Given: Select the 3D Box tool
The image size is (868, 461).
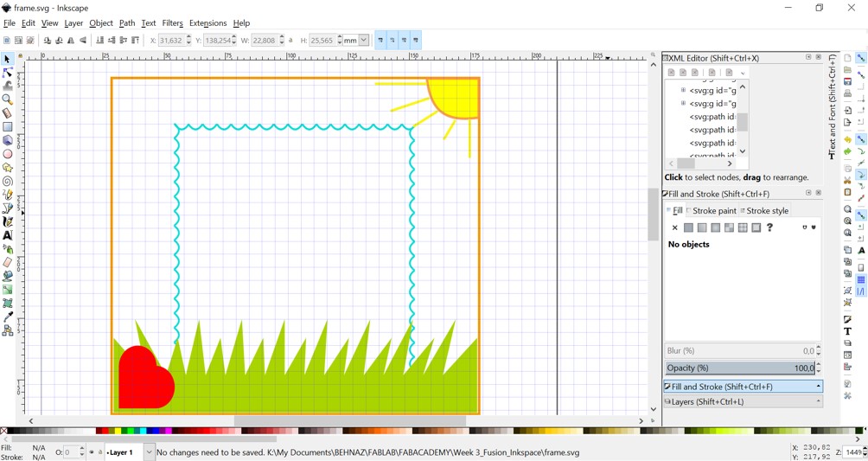Looking at the screenshot, I should tap(7, 140).
